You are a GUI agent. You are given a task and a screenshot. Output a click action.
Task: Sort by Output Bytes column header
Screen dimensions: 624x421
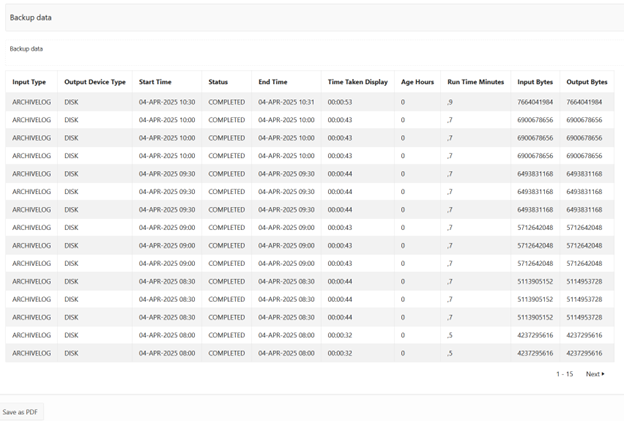coord(586,82)
